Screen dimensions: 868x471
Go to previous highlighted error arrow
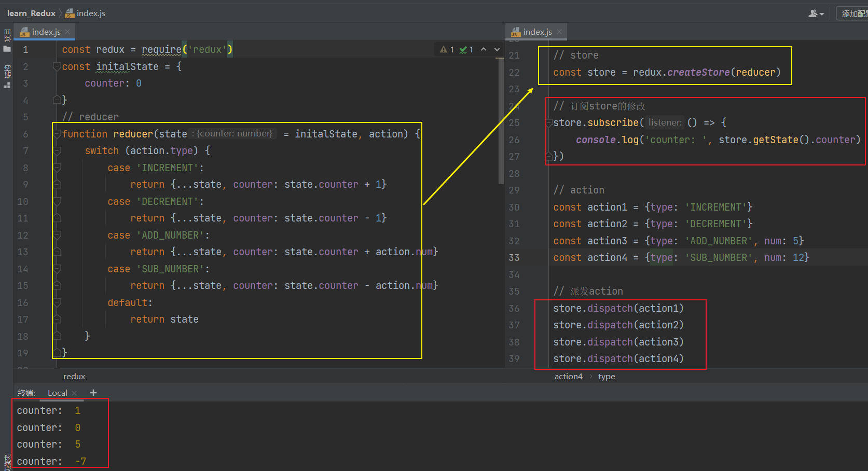(x=484, y=49)
